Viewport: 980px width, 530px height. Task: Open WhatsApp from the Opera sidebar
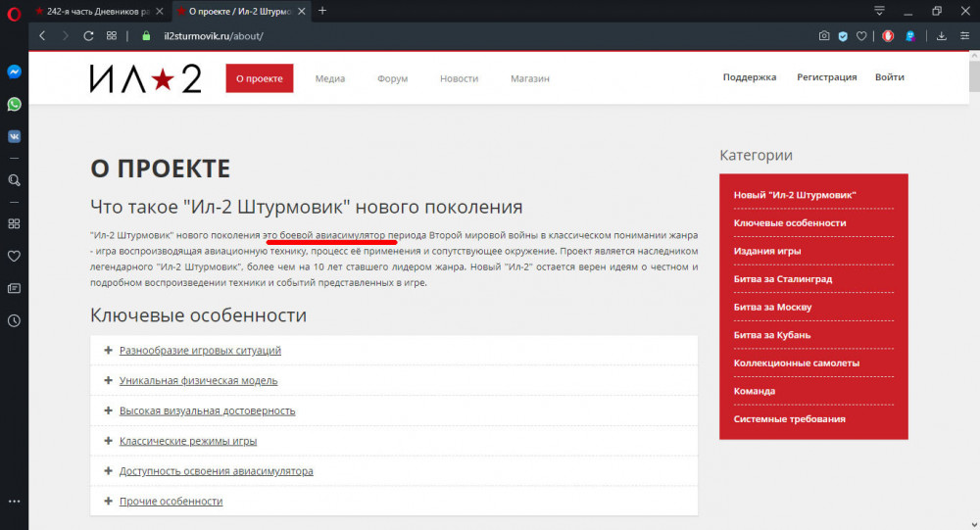15,104
